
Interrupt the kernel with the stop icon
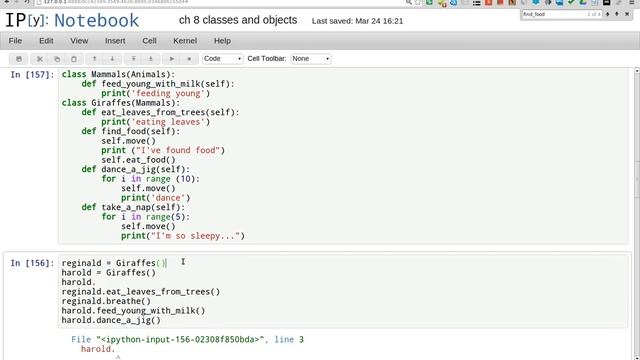click(x=189, y=59)
